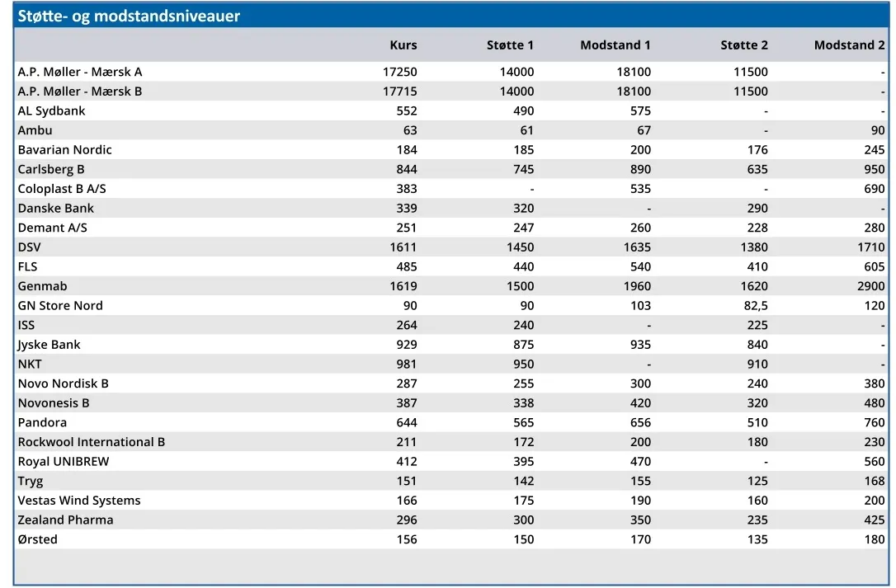Image resolution: width=896 pixels, height=588 pixels.
Task: Select the Modstand 2 column header
Action: pos(849,45)
